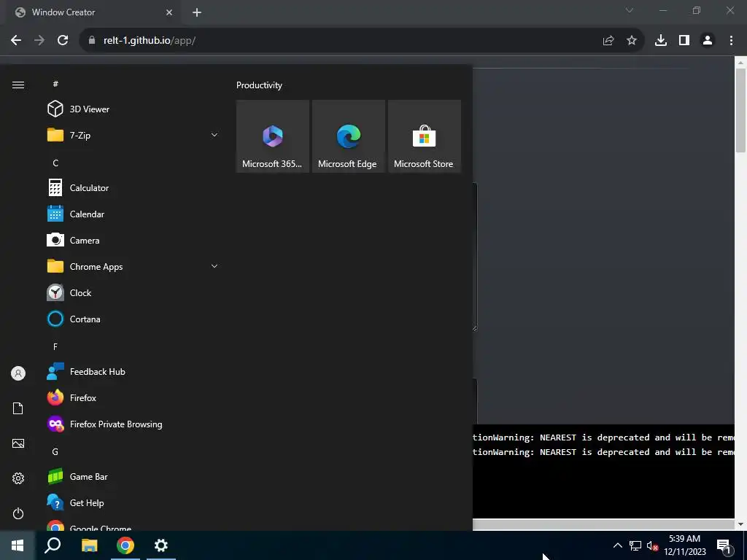Click the Power button in Start
This screenshot has width=747, height=560.
(x=18, y=513)
